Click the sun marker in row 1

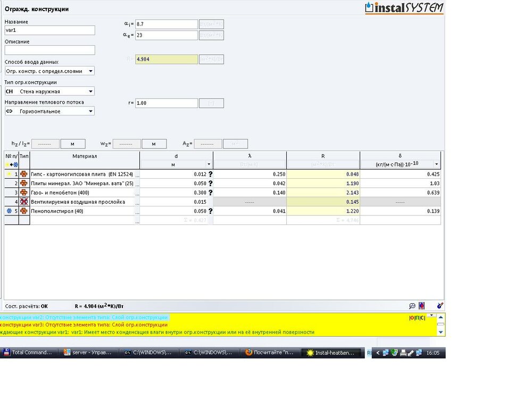[x=9, y=174]
